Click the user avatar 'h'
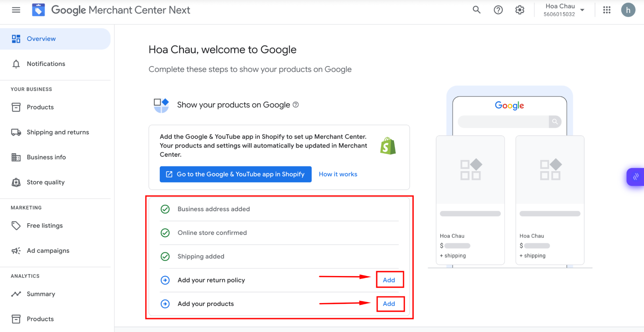Image resolution: width=644 pixels, height=332 pixels. (x=628, y=10)
